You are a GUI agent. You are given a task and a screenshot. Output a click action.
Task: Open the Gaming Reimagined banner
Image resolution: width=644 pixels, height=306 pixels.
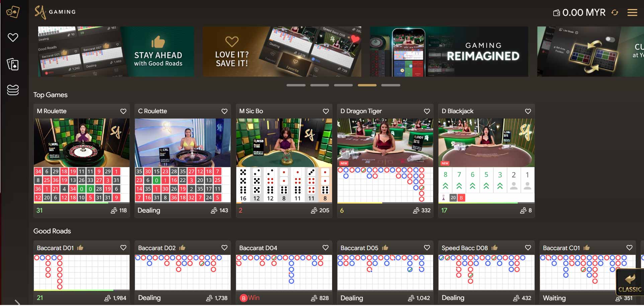click(x=449, y=52)
